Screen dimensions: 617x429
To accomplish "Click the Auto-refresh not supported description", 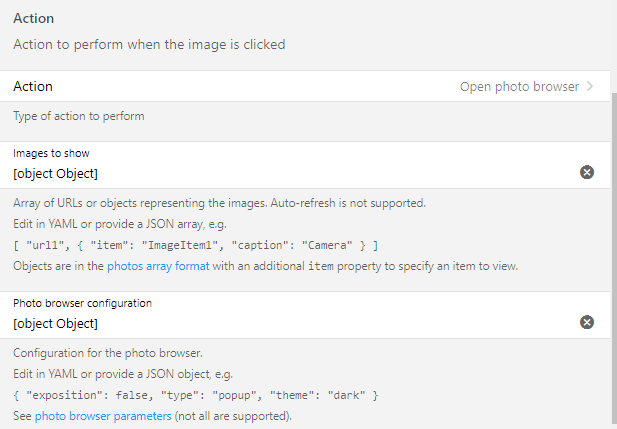I will (x=219, y=203).
